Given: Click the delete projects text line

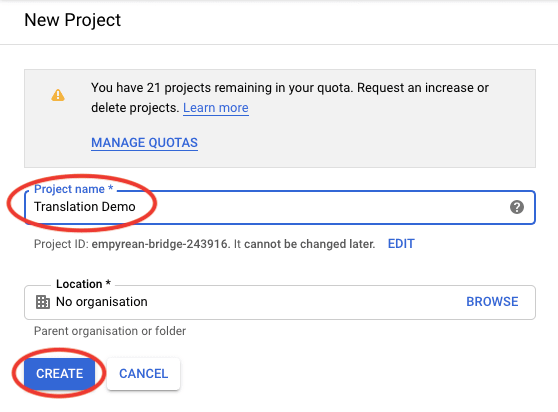Looking at the screenshot, I should (135, 108).
